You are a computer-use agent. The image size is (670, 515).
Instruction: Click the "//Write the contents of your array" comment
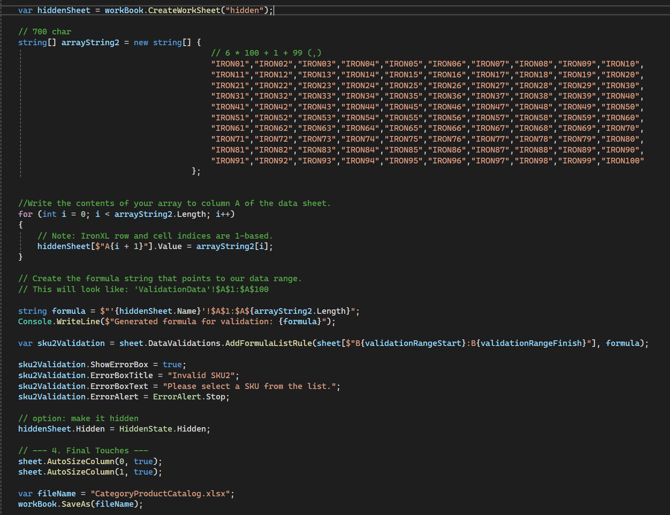pyautogui.click(x=174, y=203)
